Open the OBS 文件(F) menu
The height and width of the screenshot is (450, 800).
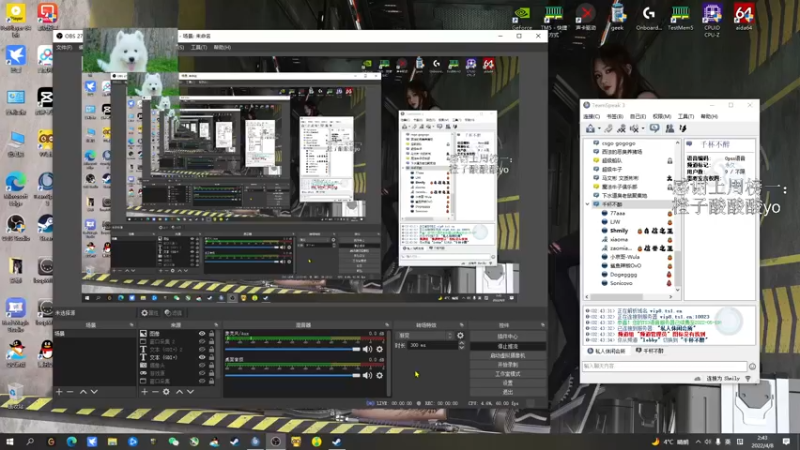(64, 47)
